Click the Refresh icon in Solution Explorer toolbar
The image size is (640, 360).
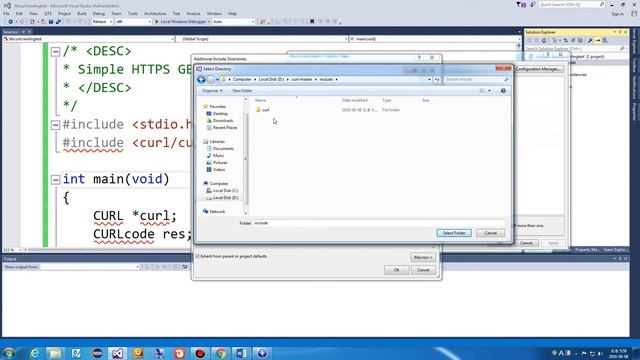(565, 40)
